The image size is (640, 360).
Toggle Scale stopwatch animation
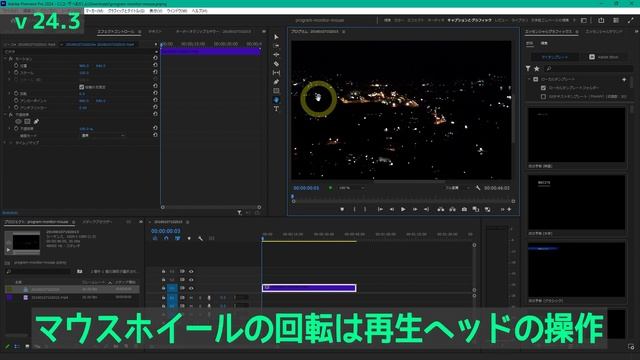click(x=16, y=73)
